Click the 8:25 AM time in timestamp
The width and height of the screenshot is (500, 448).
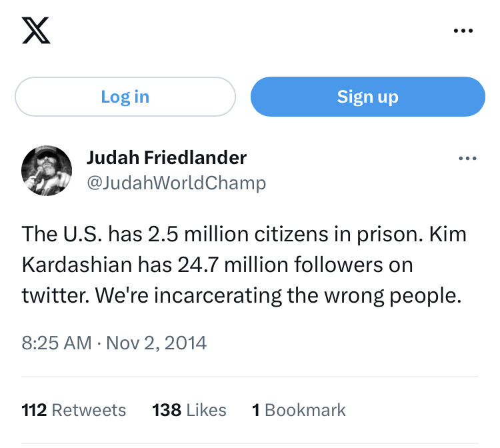click(x=56, y=343)
